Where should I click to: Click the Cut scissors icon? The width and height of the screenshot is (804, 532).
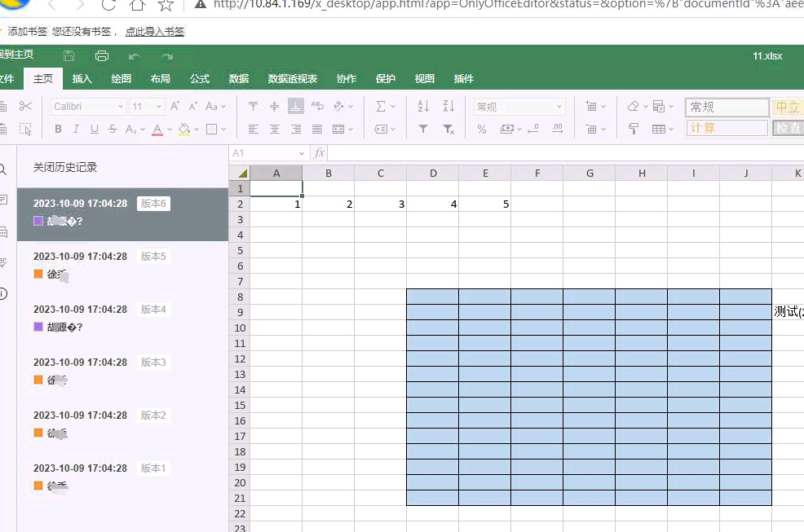pyautogui.click(x=25, y=106)
